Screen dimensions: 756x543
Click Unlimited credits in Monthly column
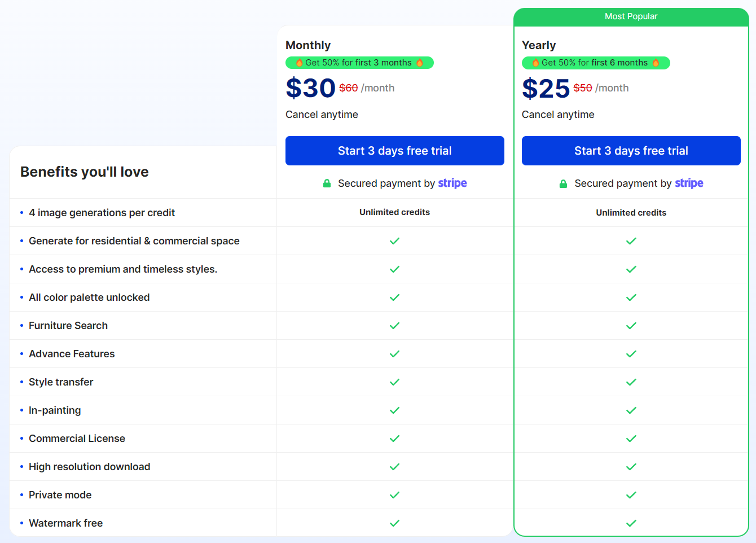[395, 212]
